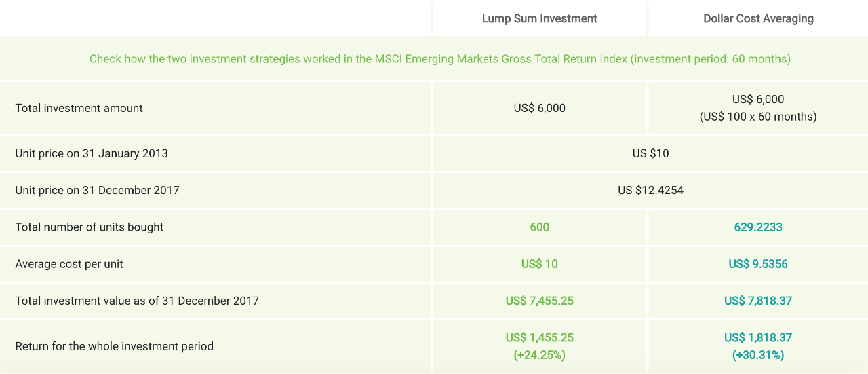
Task: Select the +30.31% return figure
Action: coord(758,355)
